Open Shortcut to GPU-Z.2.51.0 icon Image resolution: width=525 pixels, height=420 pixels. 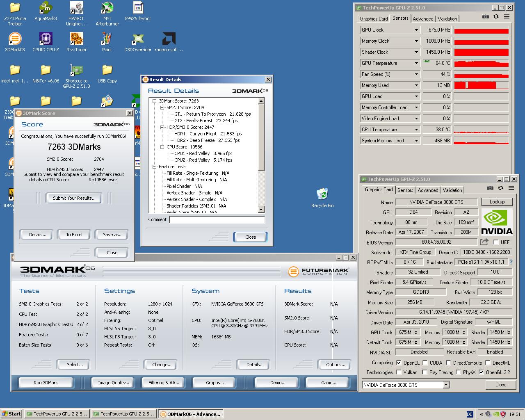tap(76, 76)
